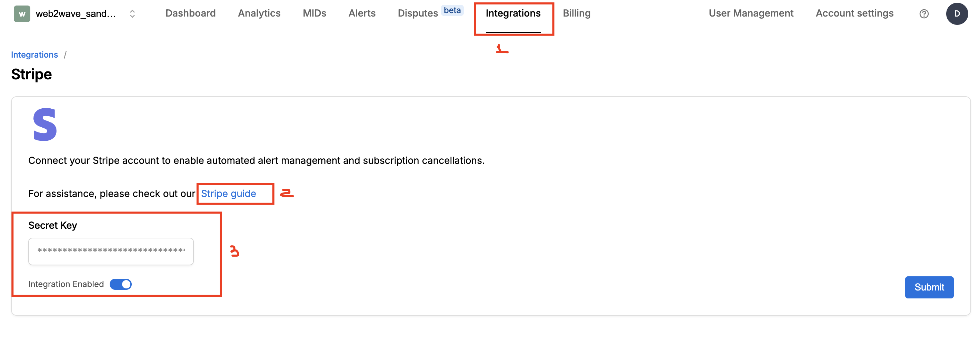Open the Billing tab
This screenshot has width=980, height=345.
(x=576, y=13)
